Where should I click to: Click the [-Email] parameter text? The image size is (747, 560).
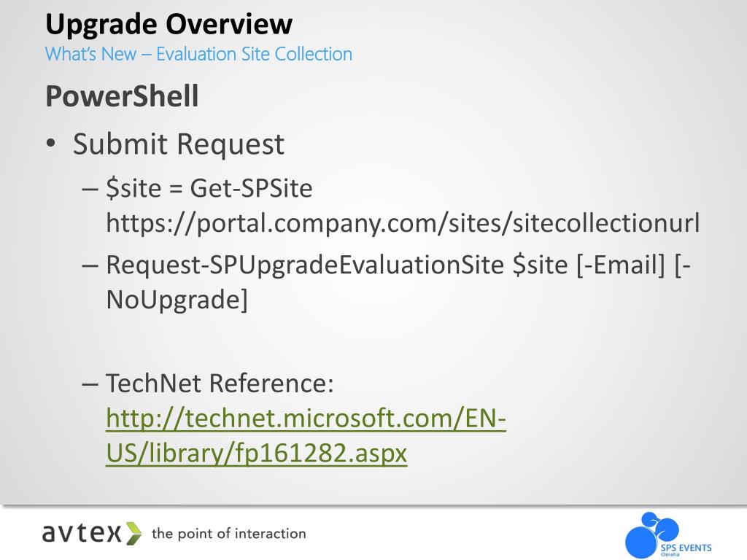[620, 265]
